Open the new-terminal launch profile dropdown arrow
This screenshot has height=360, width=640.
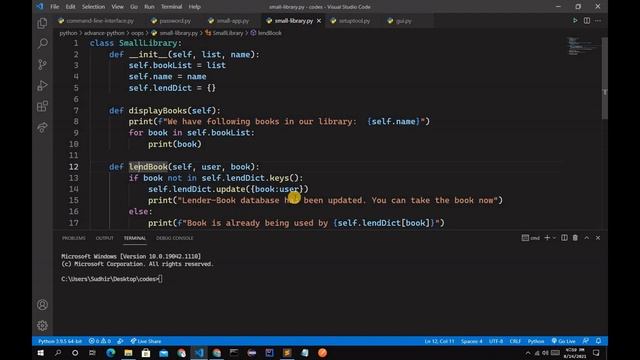click(x=554, y=238)
